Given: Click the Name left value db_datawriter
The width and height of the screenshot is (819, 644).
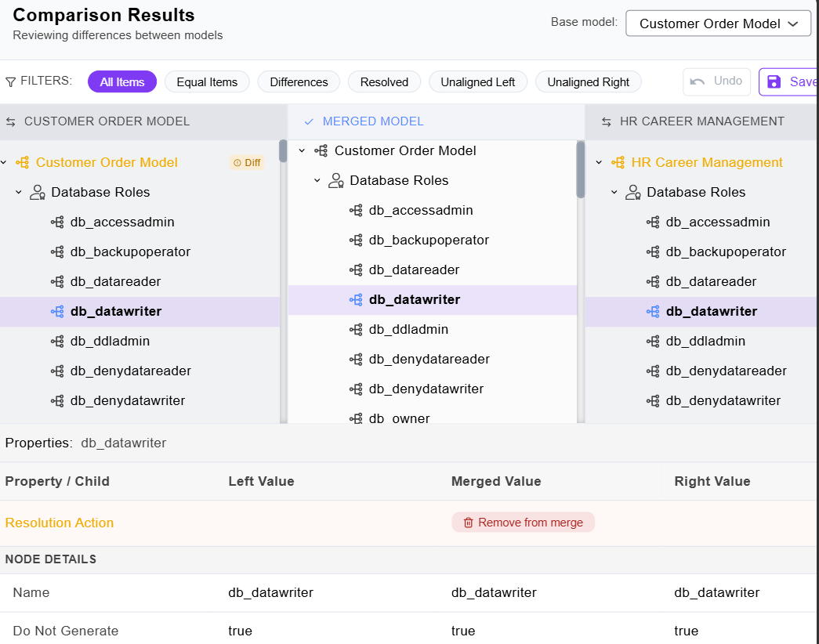Looking at the screenshot, I should pos(270,593).
